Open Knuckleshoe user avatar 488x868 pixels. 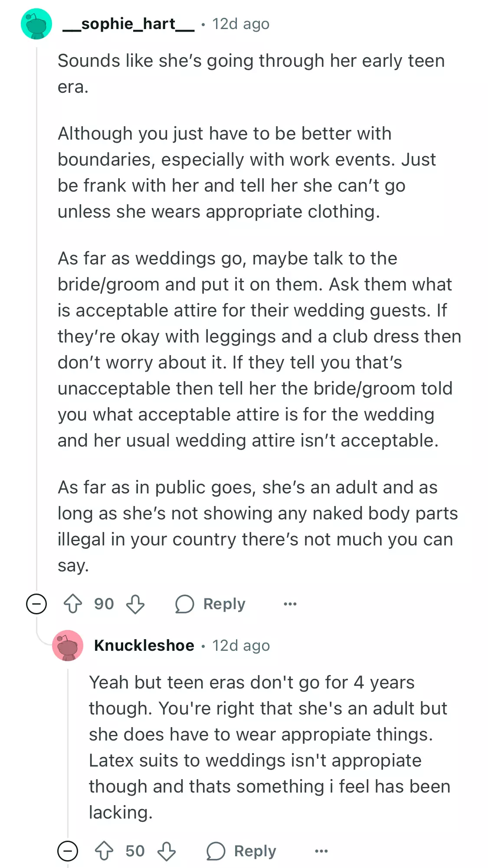pyautogui.click(x=68, y=645)
